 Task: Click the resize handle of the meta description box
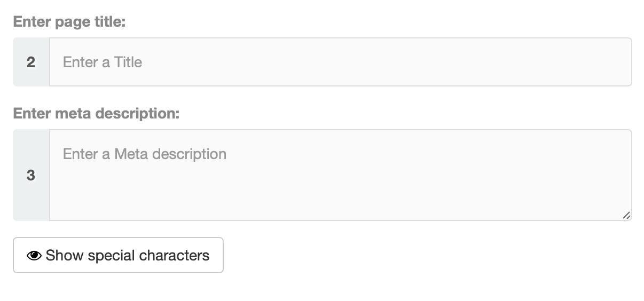626,215
